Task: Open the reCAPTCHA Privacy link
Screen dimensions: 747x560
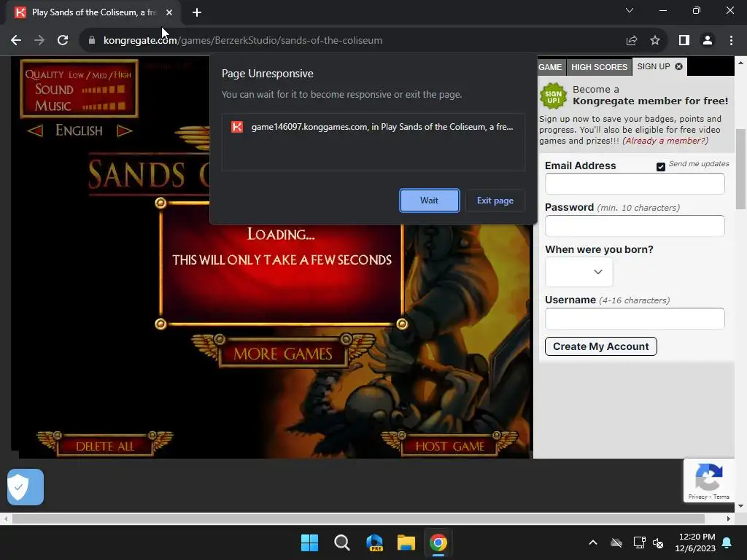Action: [697, 497]
